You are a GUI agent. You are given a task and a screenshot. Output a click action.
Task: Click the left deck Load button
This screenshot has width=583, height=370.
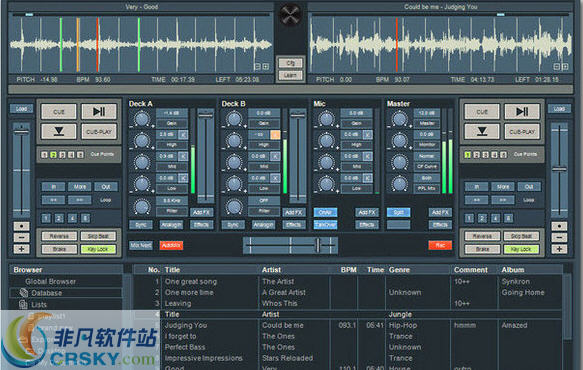[21, 109]
